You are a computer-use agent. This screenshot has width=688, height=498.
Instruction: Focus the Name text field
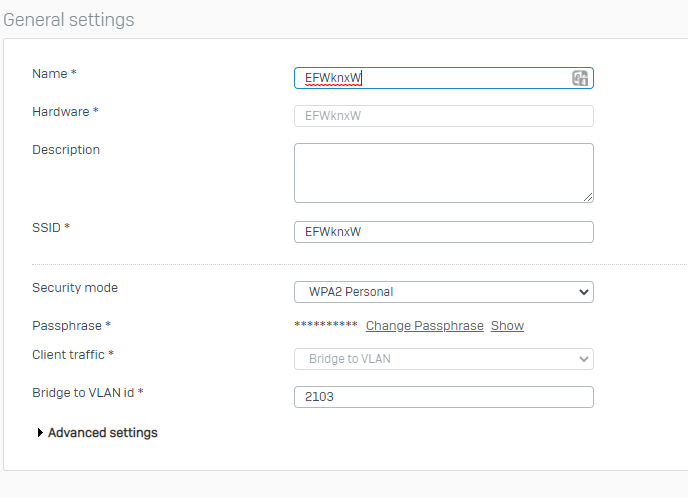(x=430, y=78)
